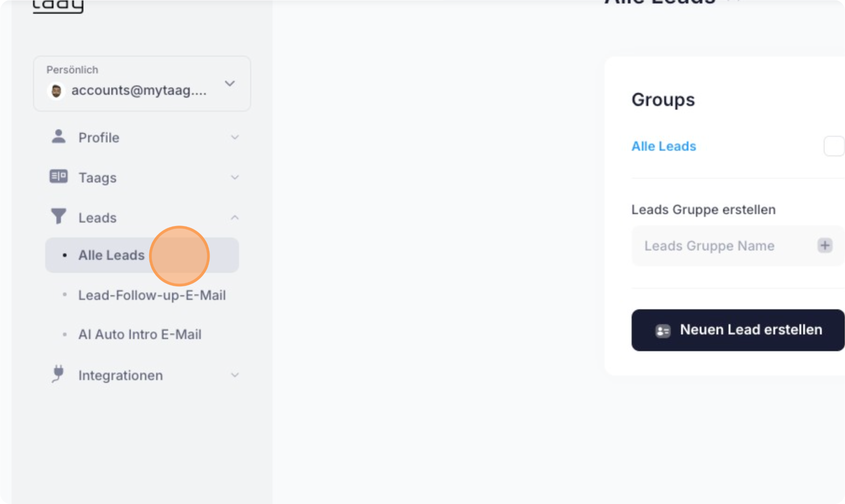Click the Taags card icon
845x504 pixels.
click(x=59, y=177)
